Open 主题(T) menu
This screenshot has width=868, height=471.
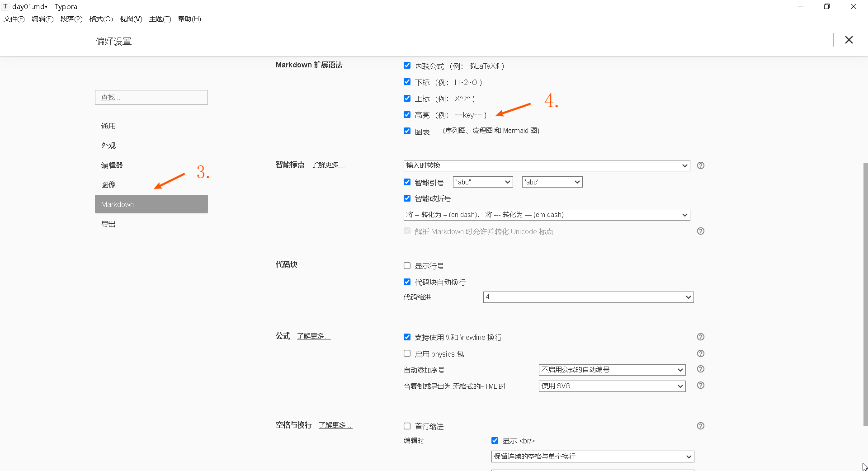pyautogui.click(x=160, y=19)
